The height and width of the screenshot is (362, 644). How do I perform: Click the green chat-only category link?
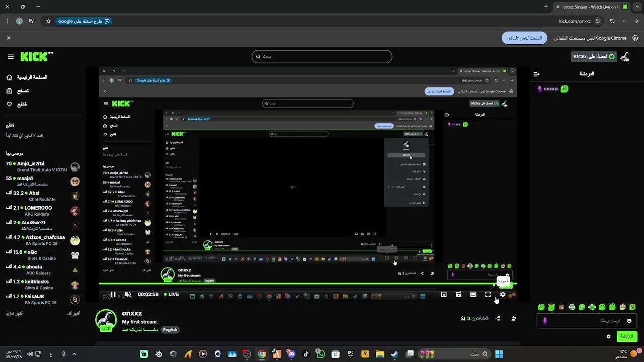pos(140,330)
